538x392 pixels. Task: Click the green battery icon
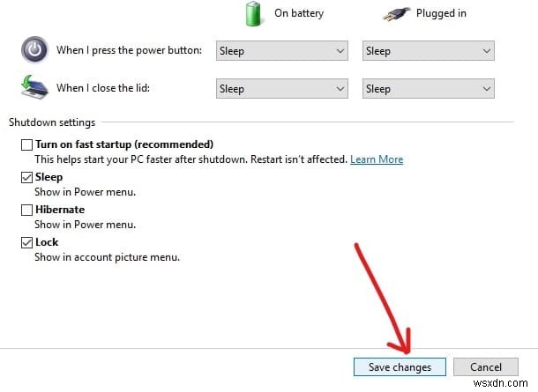pyautogui.click(x=255, y=13)
